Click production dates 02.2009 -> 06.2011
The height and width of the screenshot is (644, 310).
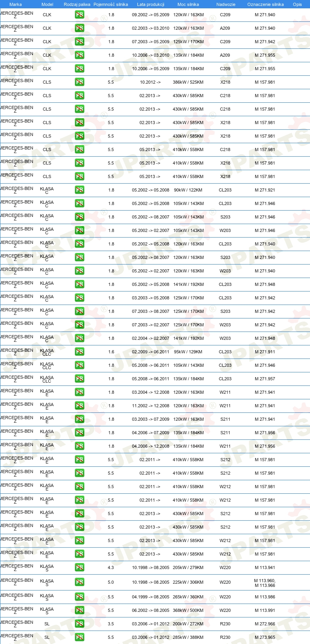pyautogui.click(x=151, y=352)
